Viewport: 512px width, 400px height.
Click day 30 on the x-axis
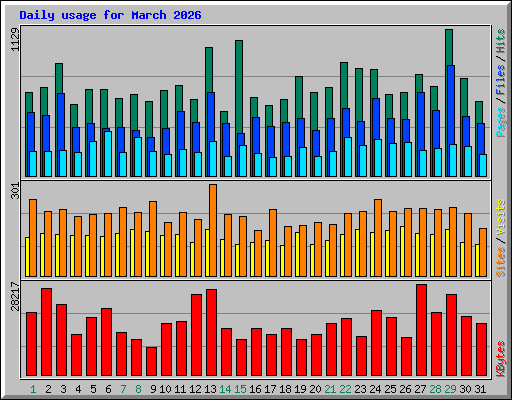click(x=465, y=389)
